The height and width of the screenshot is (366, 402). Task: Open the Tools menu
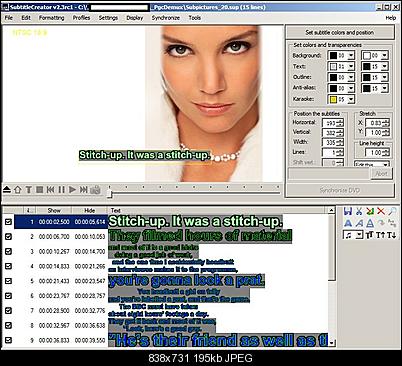point(195,18)
